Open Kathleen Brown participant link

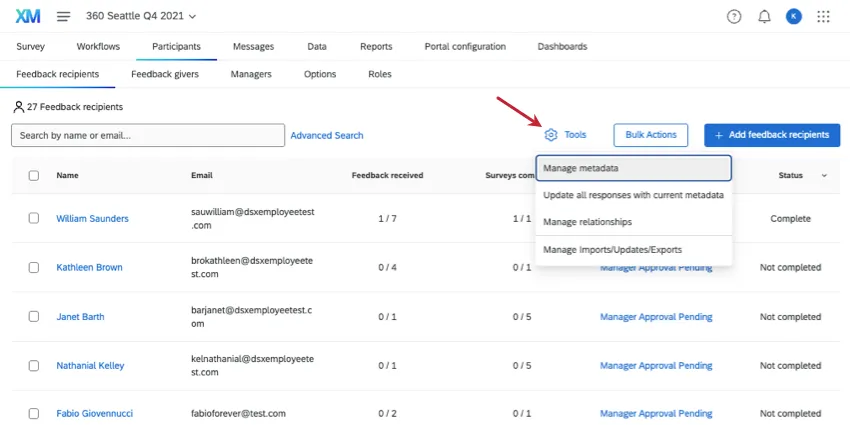click(89, 267)
